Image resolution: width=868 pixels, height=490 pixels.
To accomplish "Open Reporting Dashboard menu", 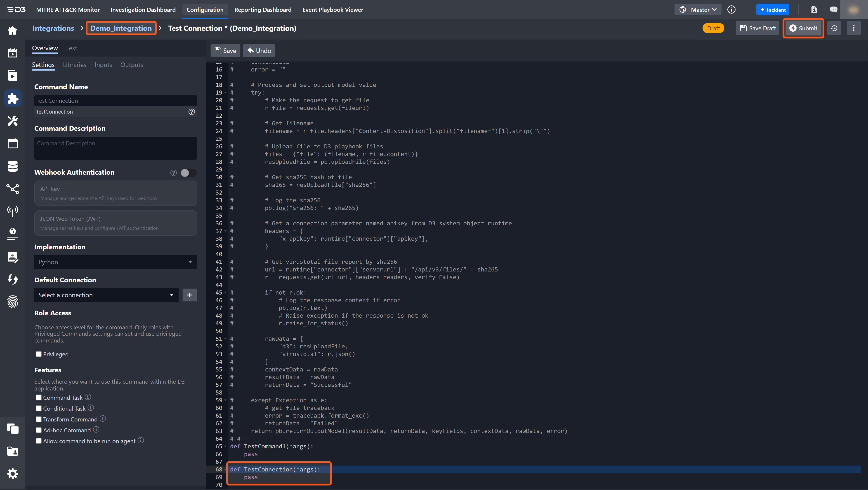I will click(263, 10).
